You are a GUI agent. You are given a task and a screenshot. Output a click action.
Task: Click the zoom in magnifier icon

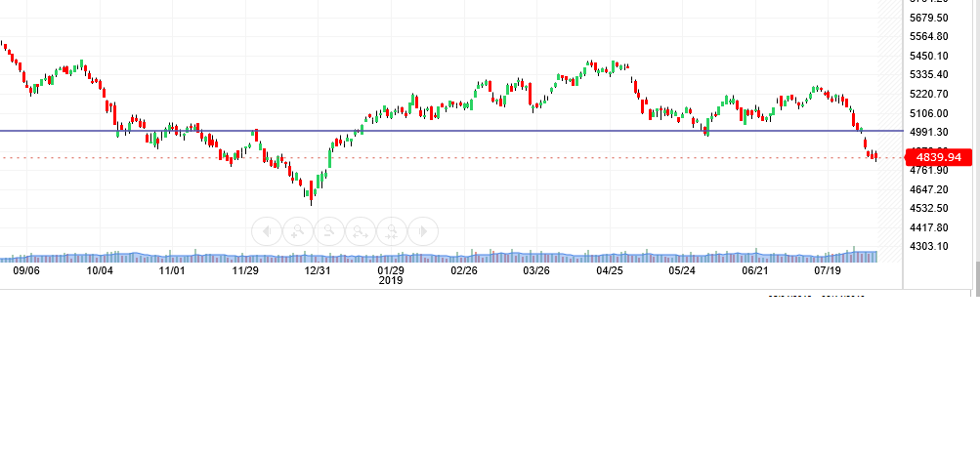(x=298, y=231)
